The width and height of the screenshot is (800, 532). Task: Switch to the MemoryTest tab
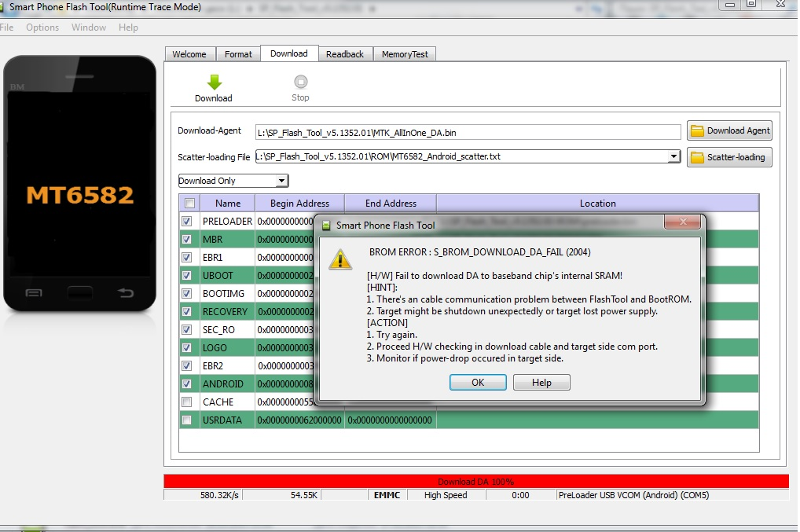pos(405,54)
